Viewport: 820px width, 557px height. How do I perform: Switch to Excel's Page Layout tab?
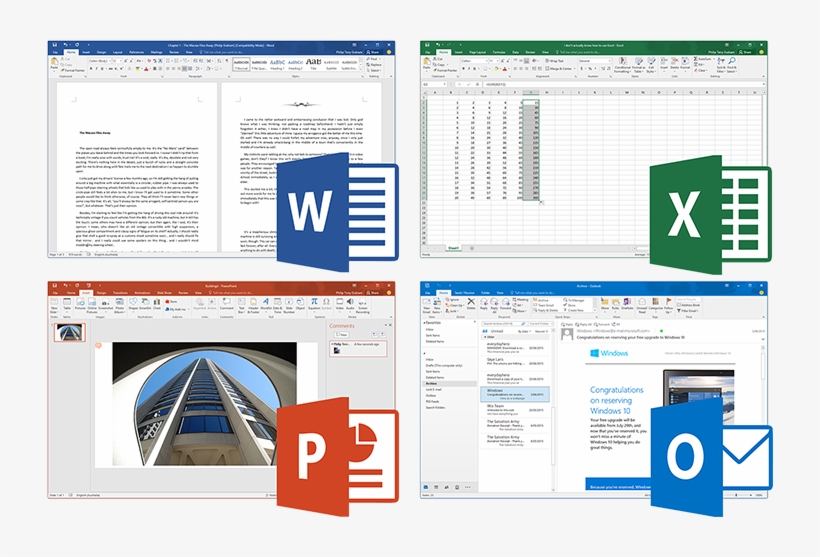[x=477, y=52]
